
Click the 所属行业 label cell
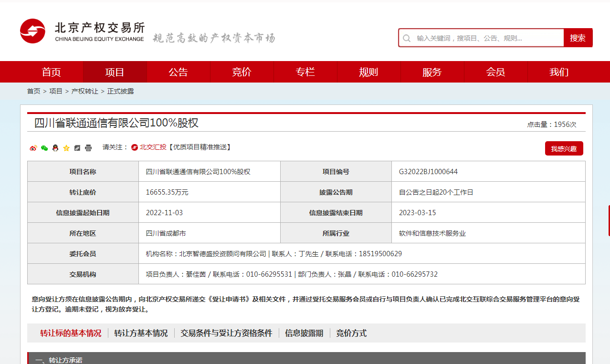click(336, 233)
